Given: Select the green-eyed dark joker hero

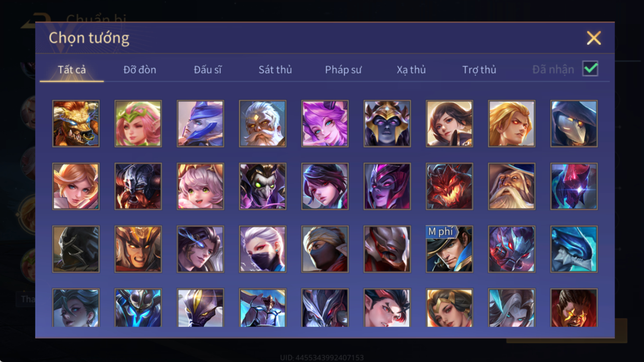Looking at the screenshot, I should (263, 186).
